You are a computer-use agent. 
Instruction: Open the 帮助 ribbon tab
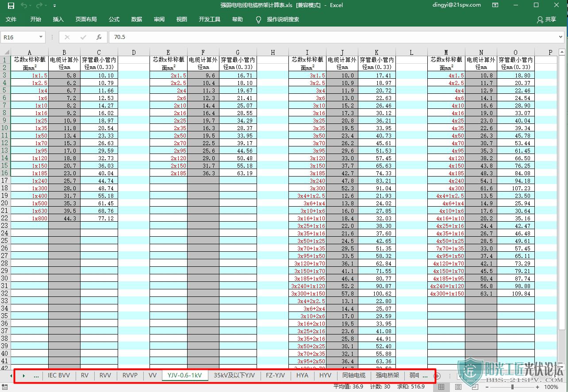[x=238, y=19]
